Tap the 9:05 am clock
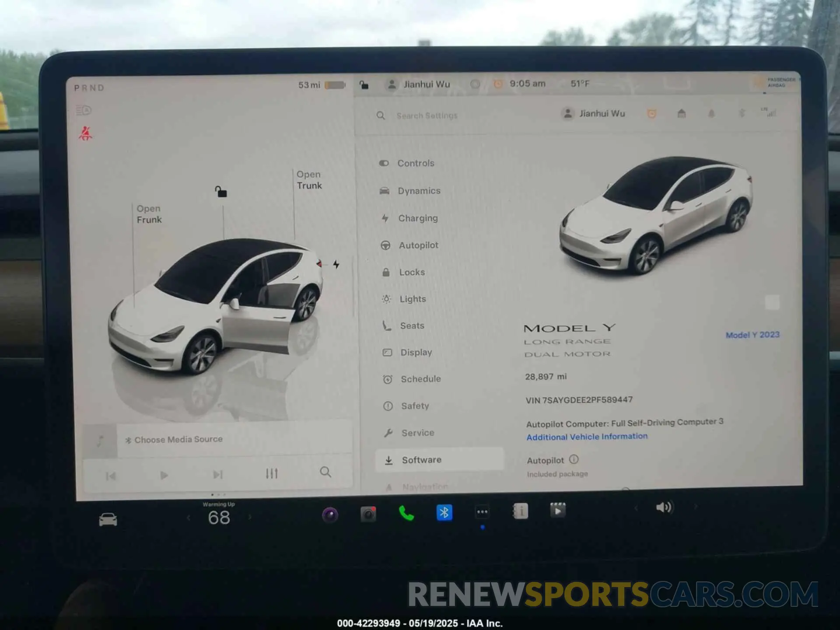This screenshot has height=630, width=840. click(527, 84)
